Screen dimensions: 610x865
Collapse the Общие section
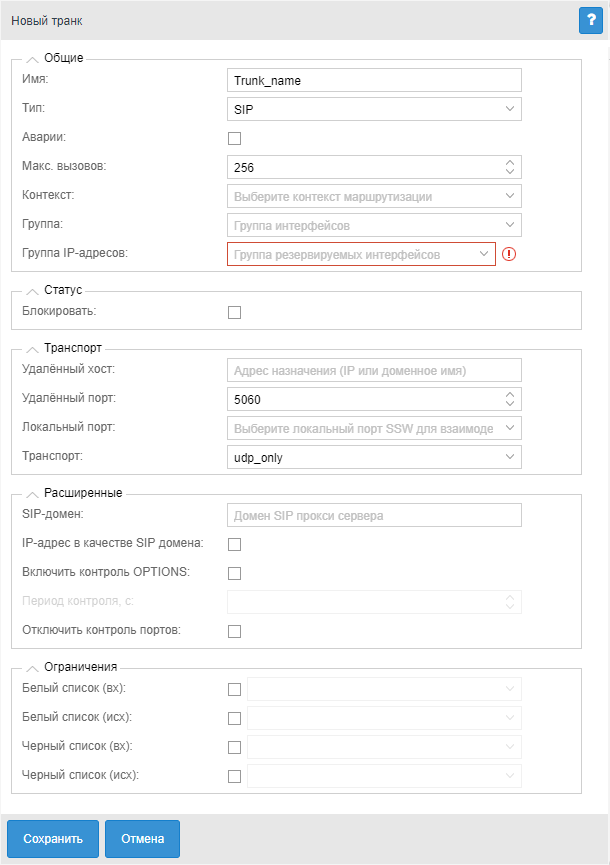click(x=31, y=59)
